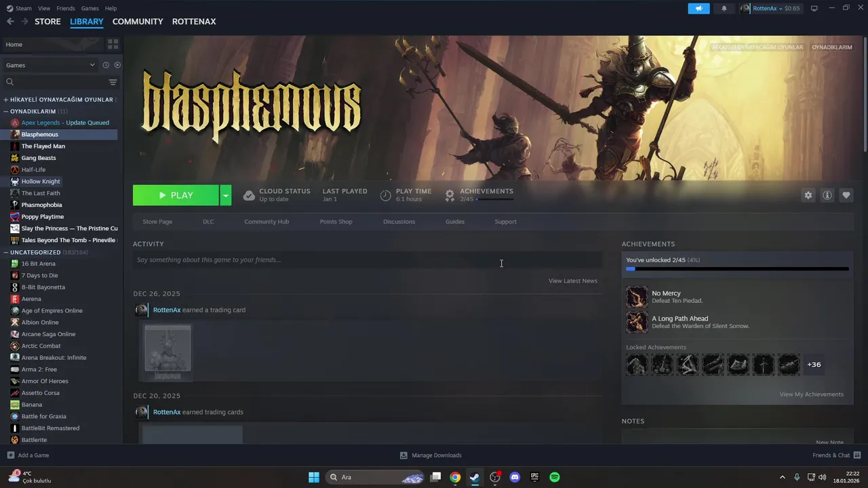Open the No Mercy achievement icon
The width and height of the screenshot is (868, 488).
click(637, 297)
